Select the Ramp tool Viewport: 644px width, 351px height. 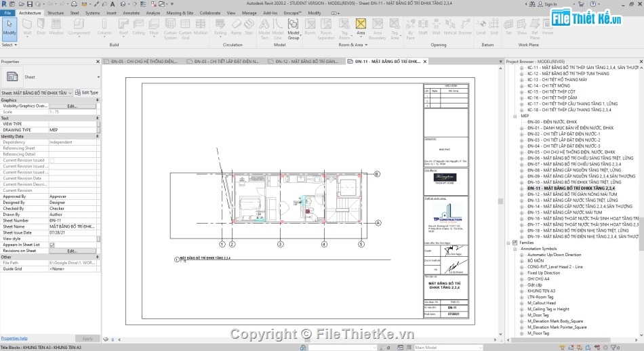236,26
